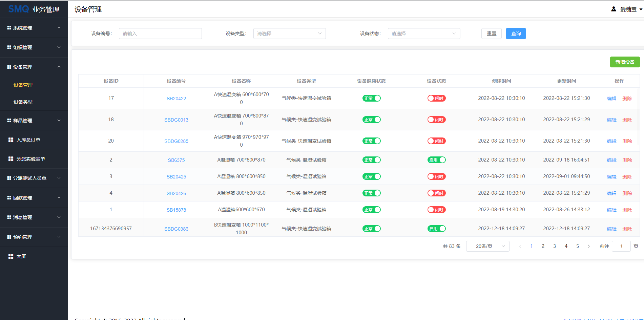Toggle device status switch for SB20425
Viewport: 644px width, 320px height.
437,176
